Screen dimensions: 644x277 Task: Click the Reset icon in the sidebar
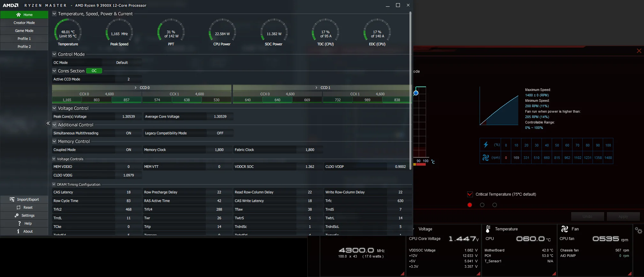click(19, 207)
